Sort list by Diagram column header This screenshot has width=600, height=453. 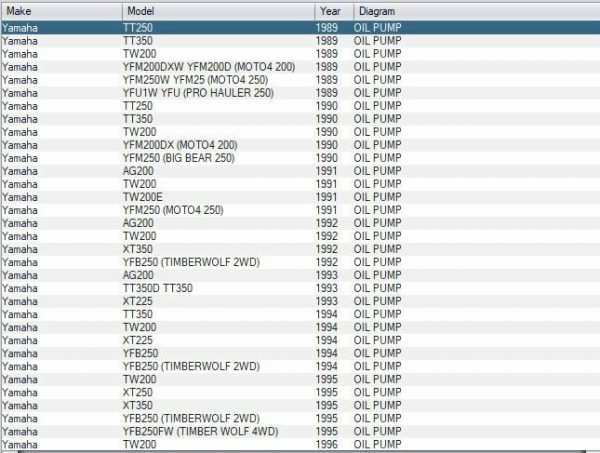pyautogui.click(x=476, y=11)
